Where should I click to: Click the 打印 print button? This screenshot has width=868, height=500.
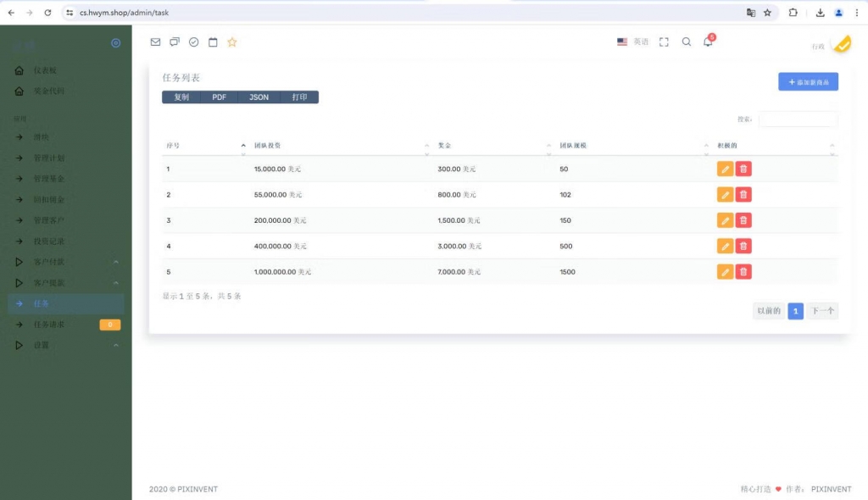click(x=299, y=97)
